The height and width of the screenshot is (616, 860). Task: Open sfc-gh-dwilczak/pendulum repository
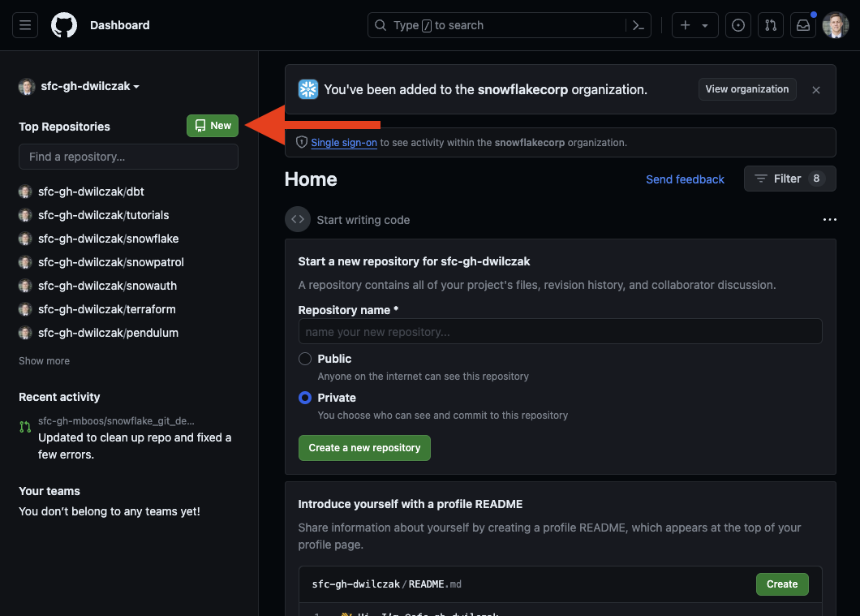pos(108,333)
